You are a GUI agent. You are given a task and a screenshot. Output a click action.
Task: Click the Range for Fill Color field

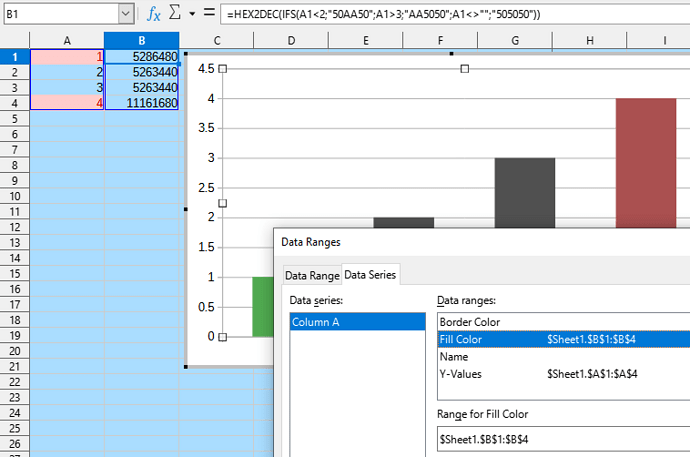coord(564,439)
